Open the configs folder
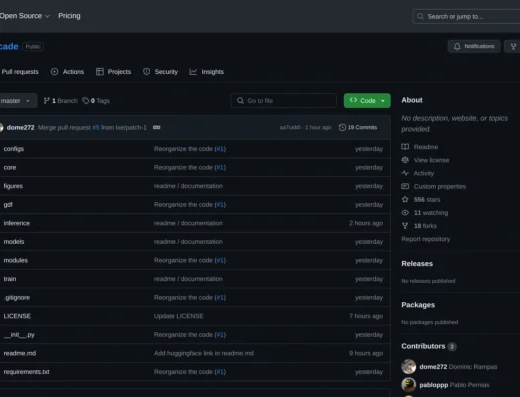 pyautogui.click(x=14, y=149)
